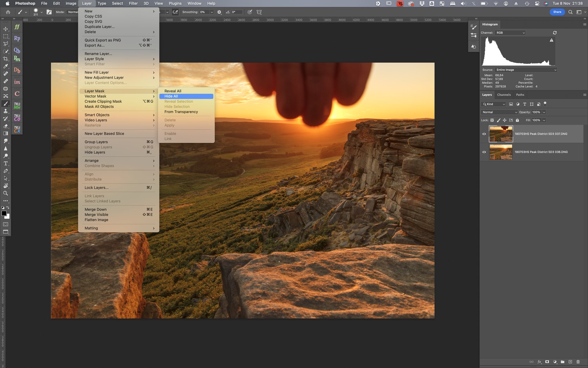Viewport: 588px width, 368px height.
Task: Hide the Peak District 037.DNG layer
Action: [484, 134]
